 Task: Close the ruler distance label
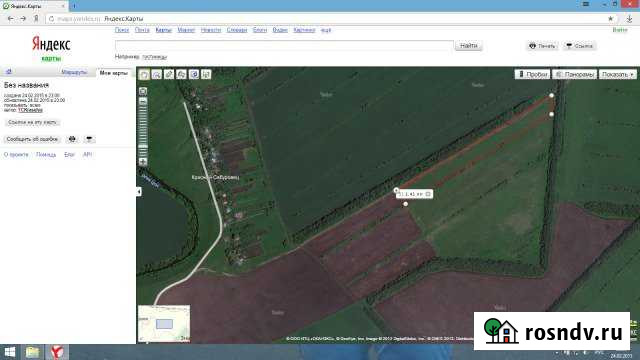tap(428, 194)
